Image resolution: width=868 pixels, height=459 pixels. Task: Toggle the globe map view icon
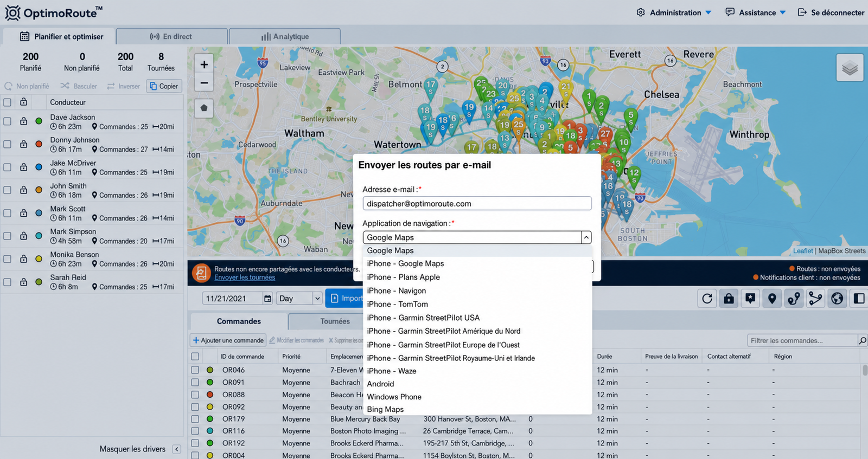coord(838,299)
